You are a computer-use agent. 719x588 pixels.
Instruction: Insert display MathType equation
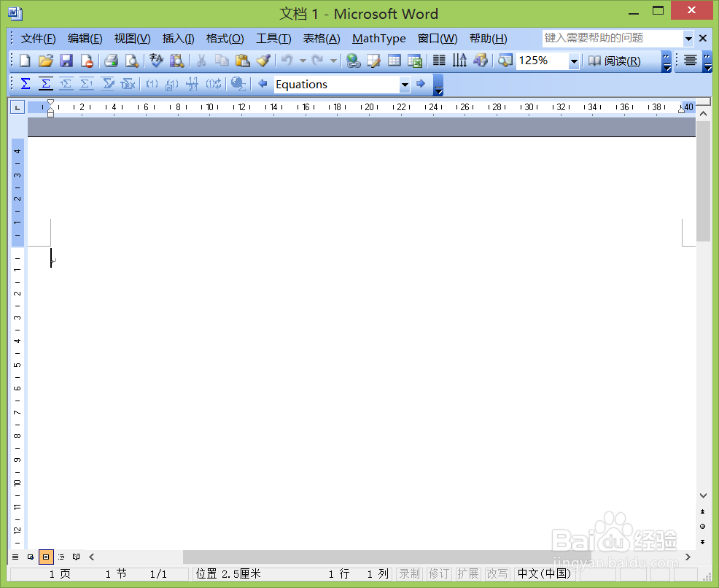46,84
